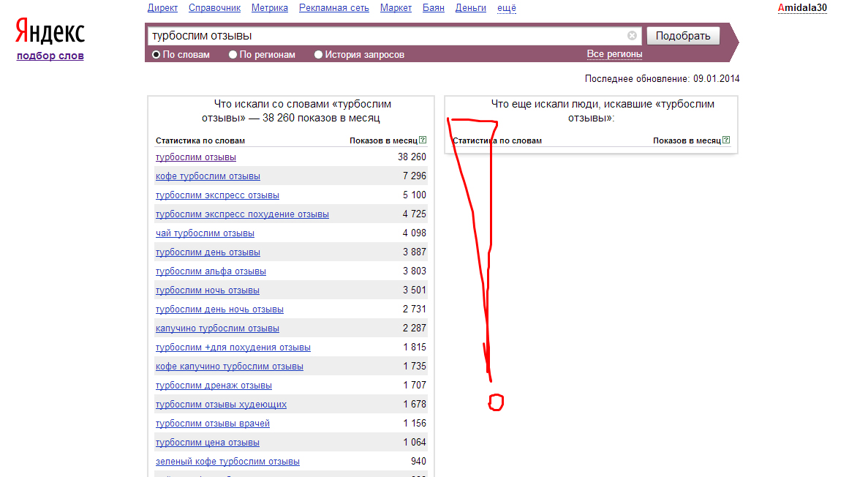Image resolution: width=868 pixels, height=477 pixels.
Task: Open 'турбослим отзывы худеющих' keyword
Action: pos(221,405)
